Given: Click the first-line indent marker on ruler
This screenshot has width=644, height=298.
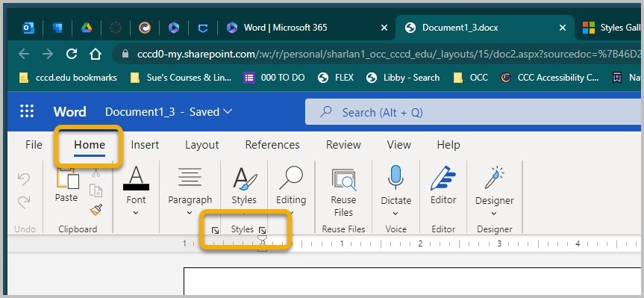Looking at the screenshot, I should 262,238.
